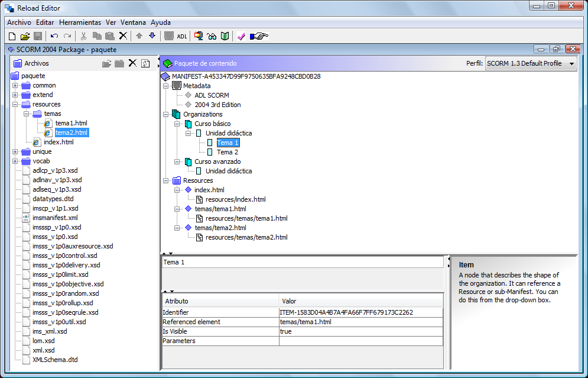588x378 pixels.
Task: Collapse the Curso básico organization
Action: tap(177, 124)
